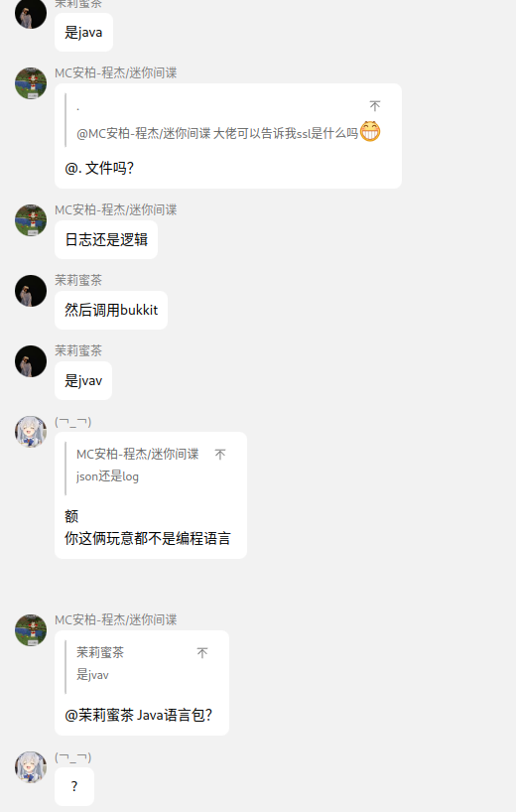Jump to quoted 'json还是log' message arrow
This screenshot has width=516, height=812.
tap(220, 455)
